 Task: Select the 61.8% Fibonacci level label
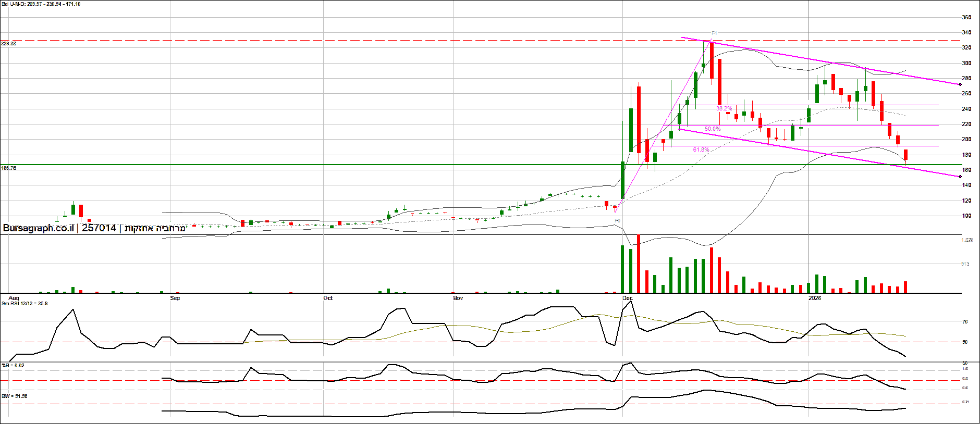(x=701, y=150)
